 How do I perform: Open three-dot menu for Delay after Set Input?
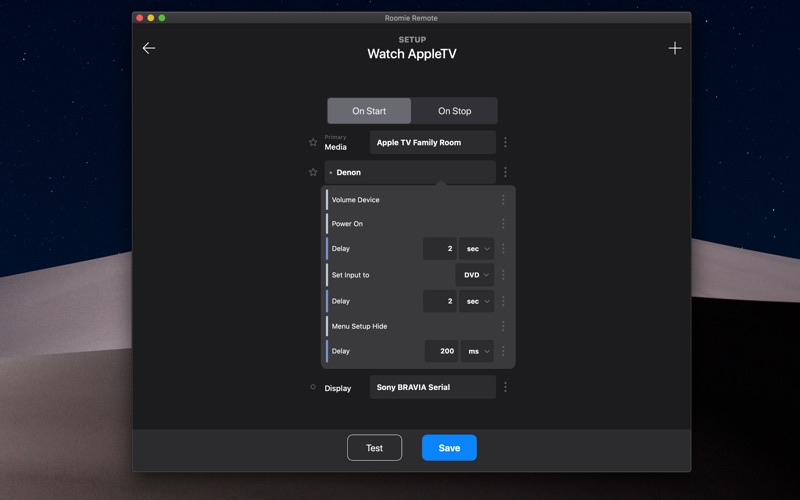click(503, 301)
